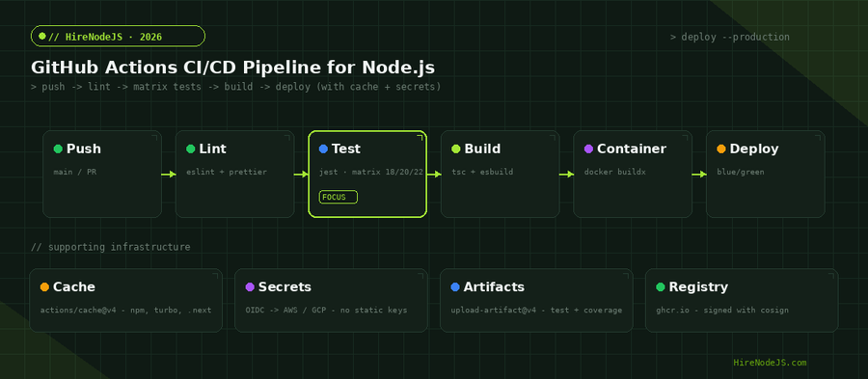Click the push -> lint -> matrix tests subtitle
This screenshot has height=379, width=868.
pyautogui.click(x=236, y=87)
